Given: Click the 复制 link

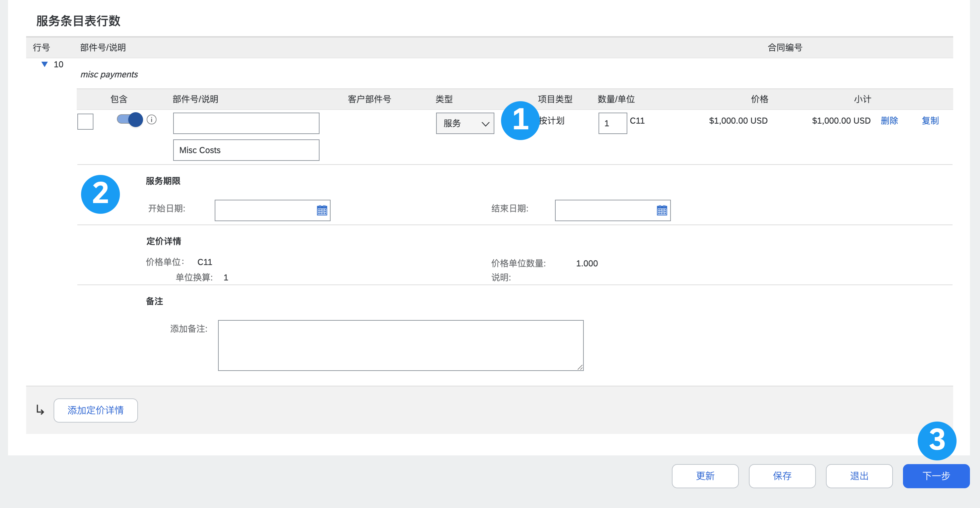Looking at the screenshot, I should [930, 121].
